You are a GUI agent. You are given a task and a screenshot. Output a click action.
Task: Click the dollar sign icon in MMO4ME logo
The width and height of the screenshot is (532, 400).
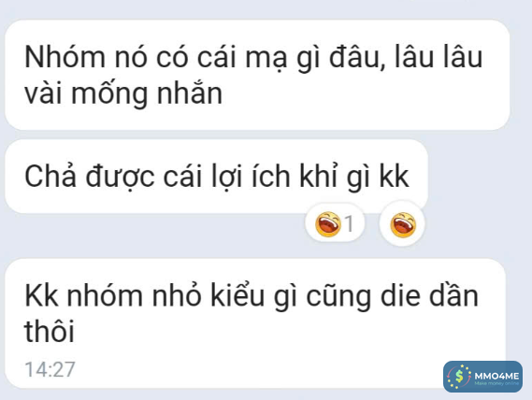coord(459,377)
